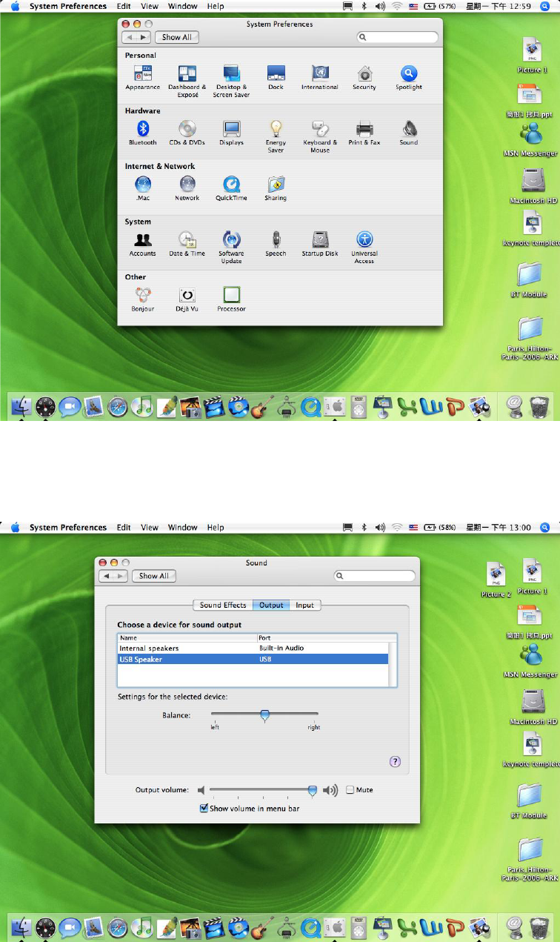Open Energy Saver preferences
Screen dimensions: 560x942
(276, 136)
